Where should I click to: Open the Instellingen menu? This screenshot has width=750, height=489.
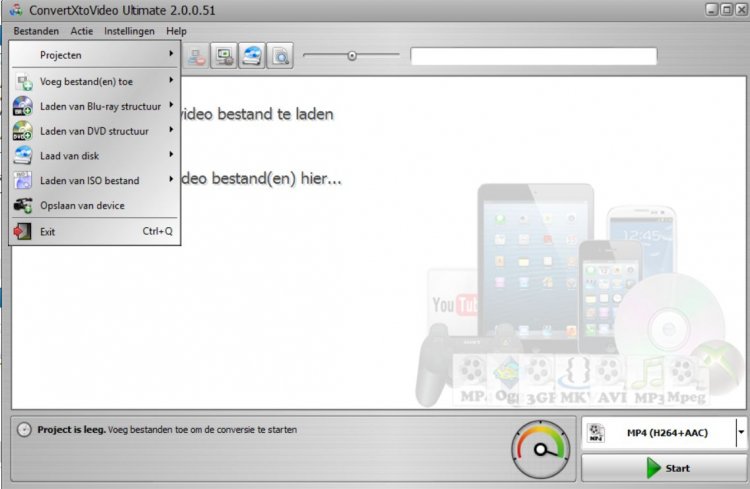[129, 31]
